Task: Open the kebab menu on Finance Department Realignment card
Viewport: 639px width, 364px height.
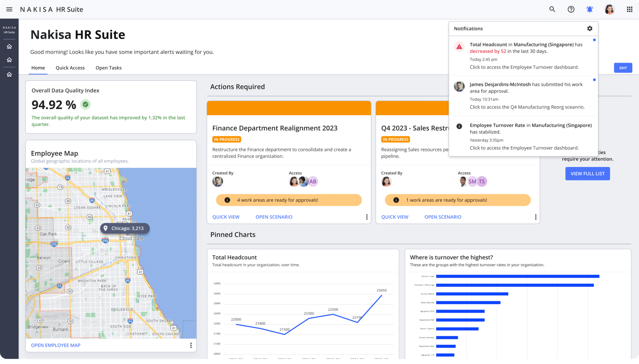Action: [x=367, y=217]
